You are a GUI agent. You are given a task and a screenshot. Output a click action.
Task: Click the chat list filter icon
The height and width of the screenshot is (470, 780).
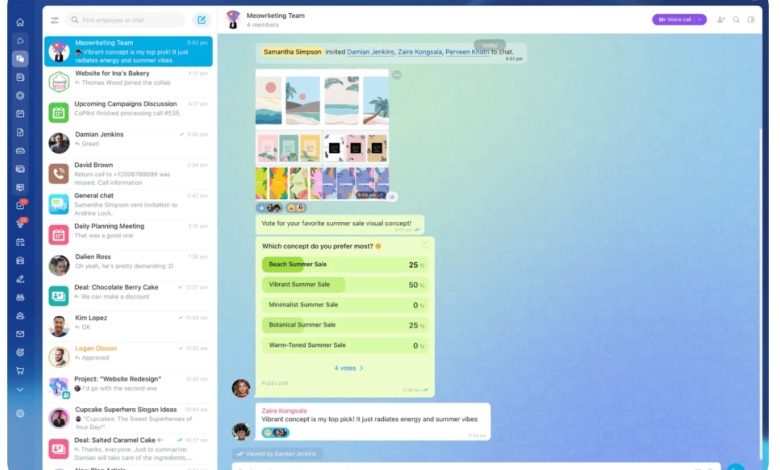coord(54,20)
